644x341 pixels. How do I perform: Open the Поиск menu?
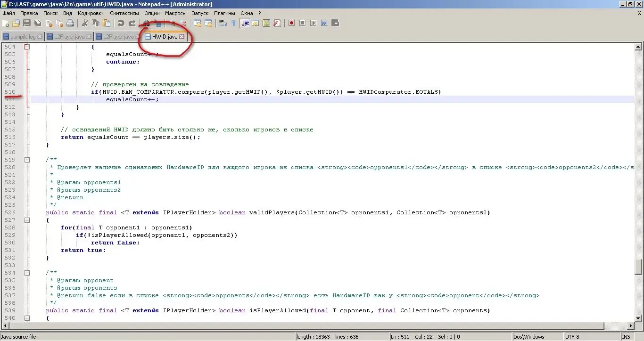(x=50, y=13)
